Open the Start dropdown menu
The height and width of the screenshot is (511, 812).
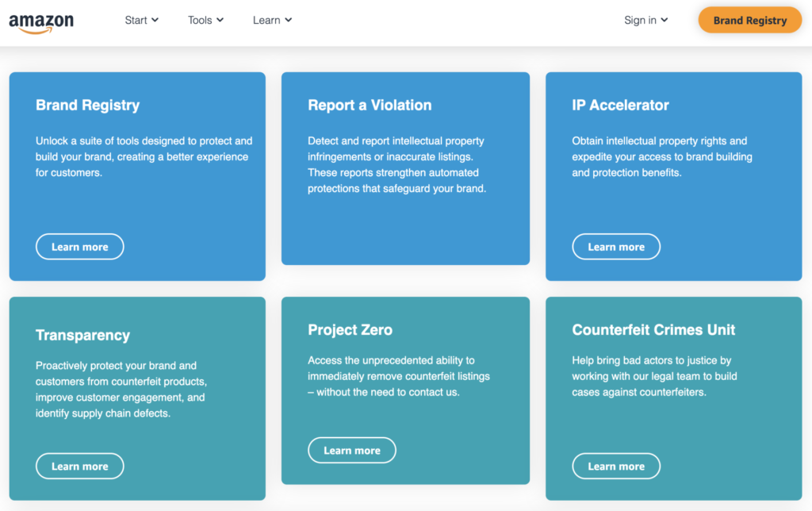(x=141, y=20)
